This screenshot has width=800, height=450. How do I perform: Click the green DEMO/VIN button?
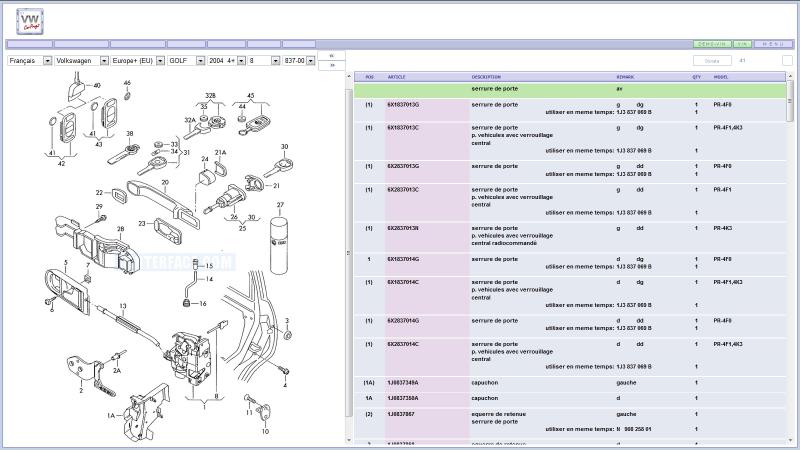click(712, 44)
